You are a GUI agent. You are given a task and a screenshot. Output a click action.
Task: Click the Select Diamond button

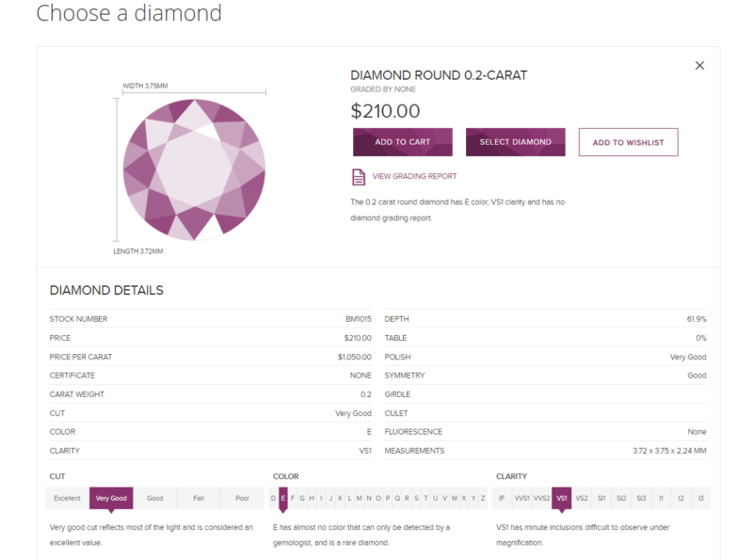pyautogui.click(x=515, y=141)
